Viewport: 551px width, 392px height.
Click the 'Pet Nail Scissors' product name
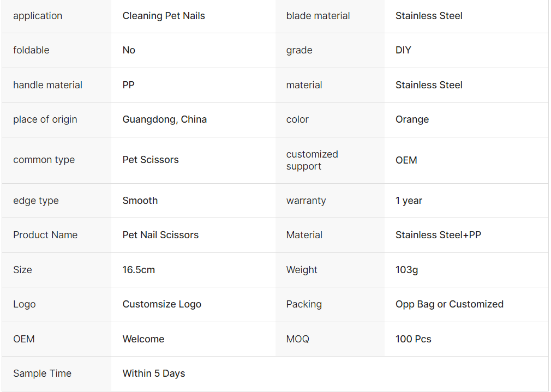click(160, 235)
